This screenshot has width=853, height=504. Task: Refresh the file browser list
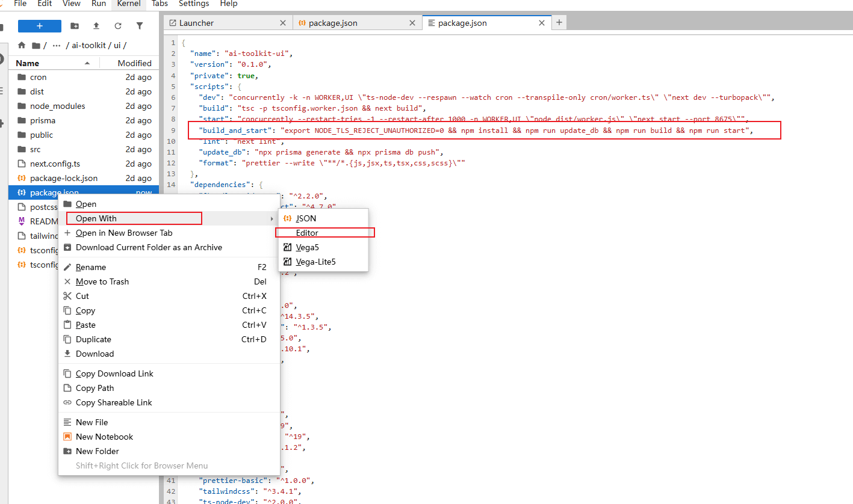(118, 26)
